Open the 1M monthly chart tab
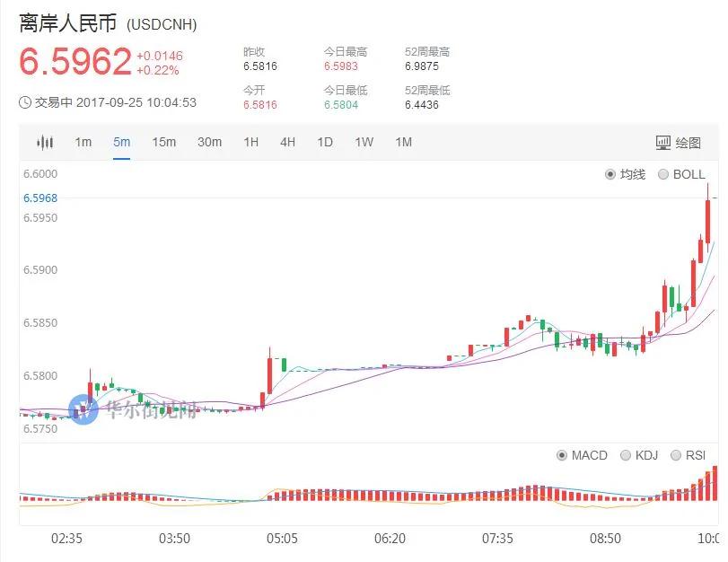This screenshot has height=562, width=728. (403, 142)
